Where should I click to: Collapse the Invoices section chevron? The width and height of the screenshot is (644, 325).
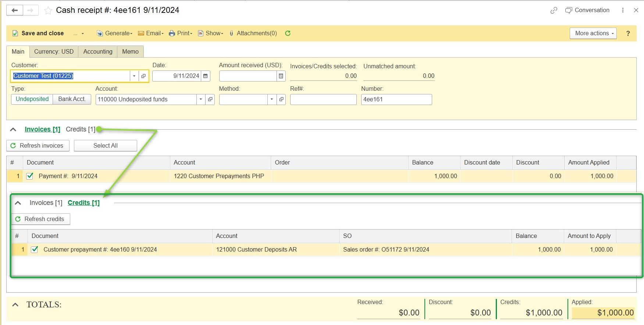(x=13, y=129)
